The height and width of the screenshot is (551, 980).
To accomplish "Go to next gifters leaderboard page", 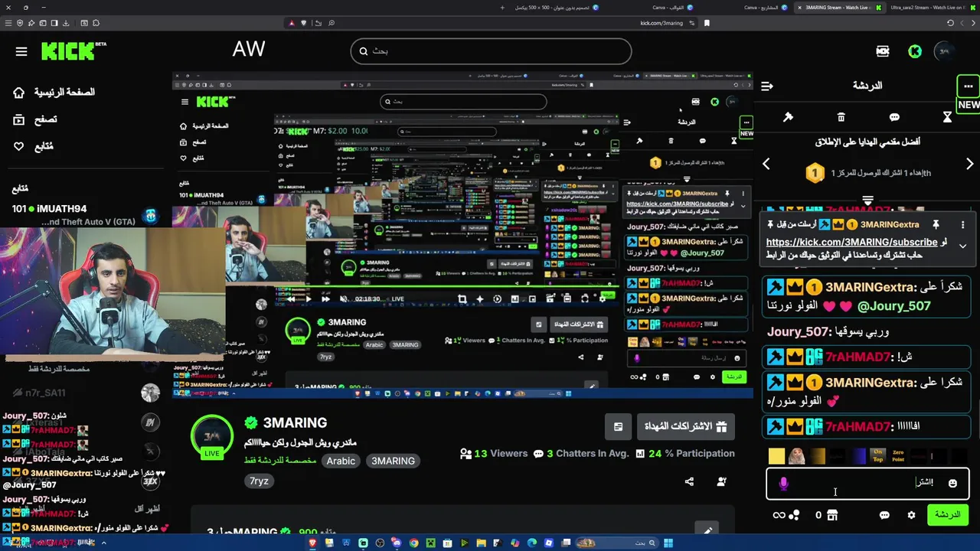I will tap(969, 164).
